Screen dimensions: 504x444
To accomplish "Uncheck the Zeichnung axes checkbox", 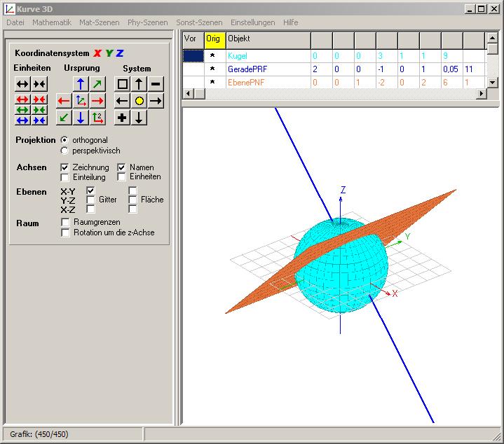I will [x=65, y=168].
